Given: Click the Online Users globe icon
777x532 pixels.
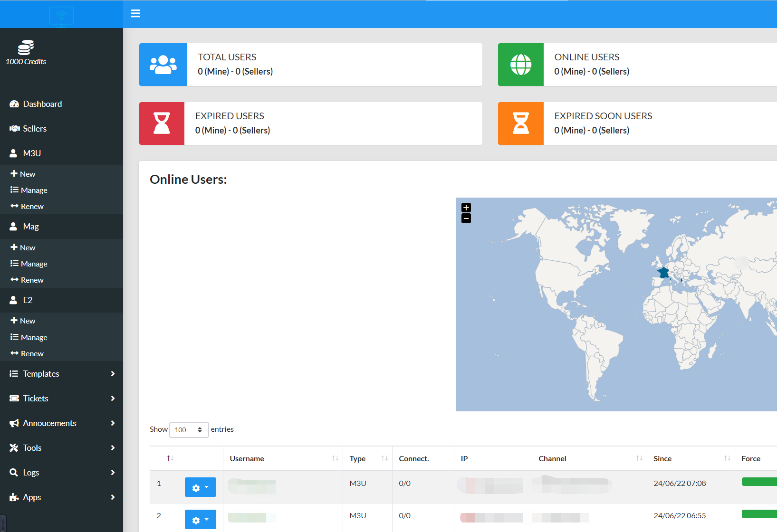Looking at the screenshot, I should click(x=521, y=65).
